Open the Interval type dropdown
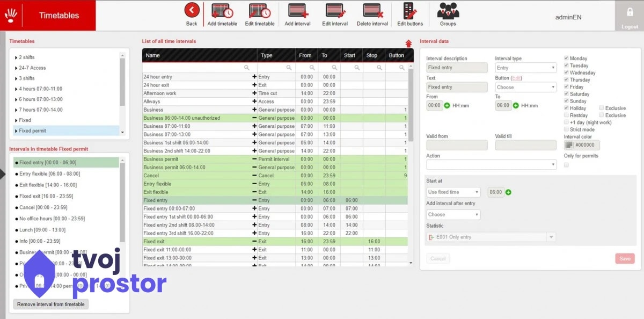Screen dimensions: 644x319 click(x=525, y=68)
